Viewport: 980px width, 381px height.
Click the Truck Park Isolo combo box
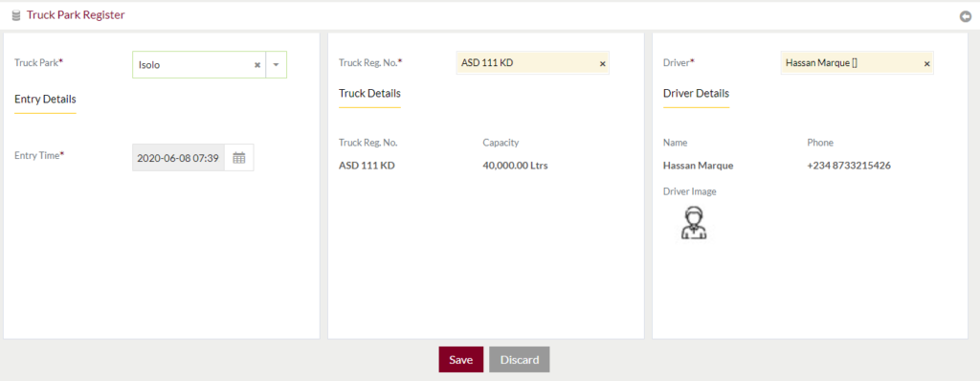pos(210,64)
